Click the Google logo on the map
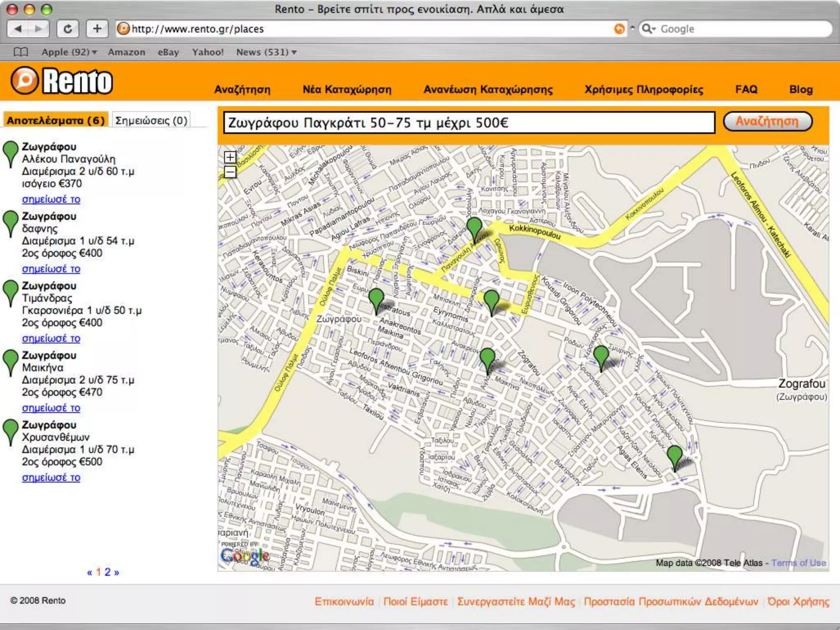Viewport: 840px width, 630px height. (244, 556)
